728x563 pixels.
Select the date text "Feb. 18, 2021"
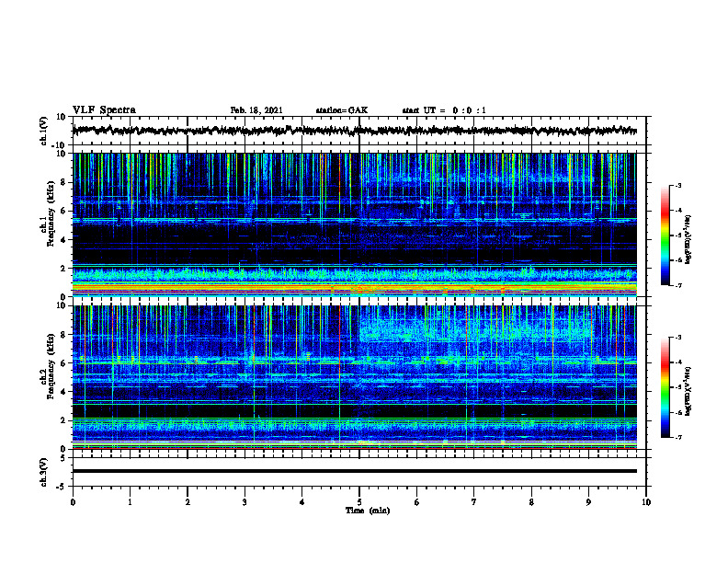click(256, 110)
